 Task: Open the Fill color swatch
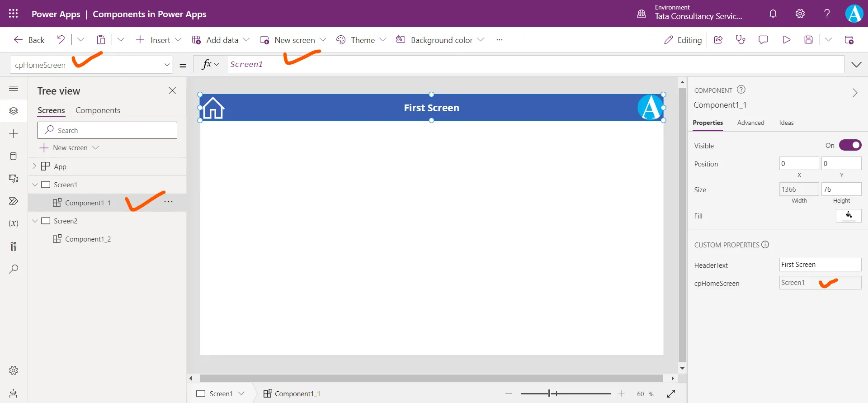(849, 215)
